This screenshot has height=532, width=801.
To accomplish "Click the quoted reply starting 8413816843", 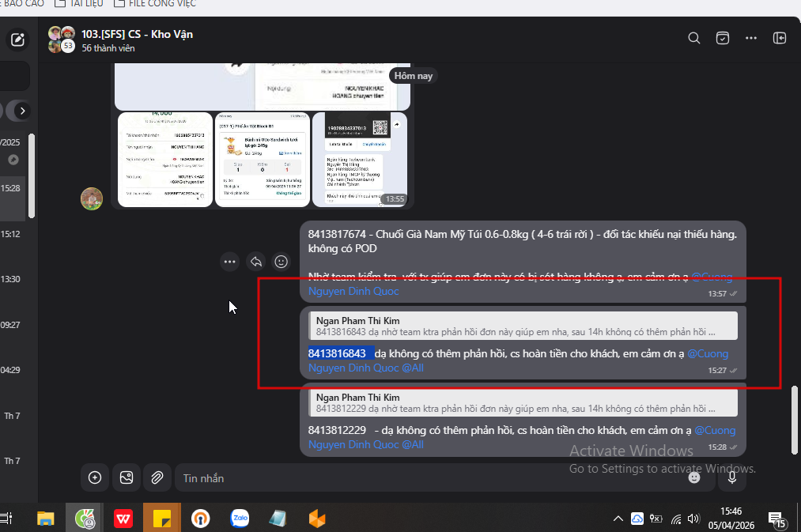I will [523, 326].
